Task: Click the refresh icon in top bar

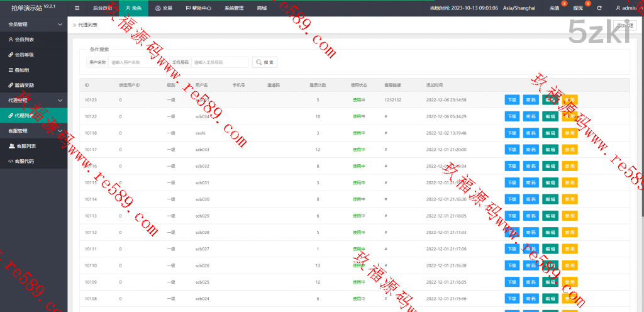Action: pos(599,8)
